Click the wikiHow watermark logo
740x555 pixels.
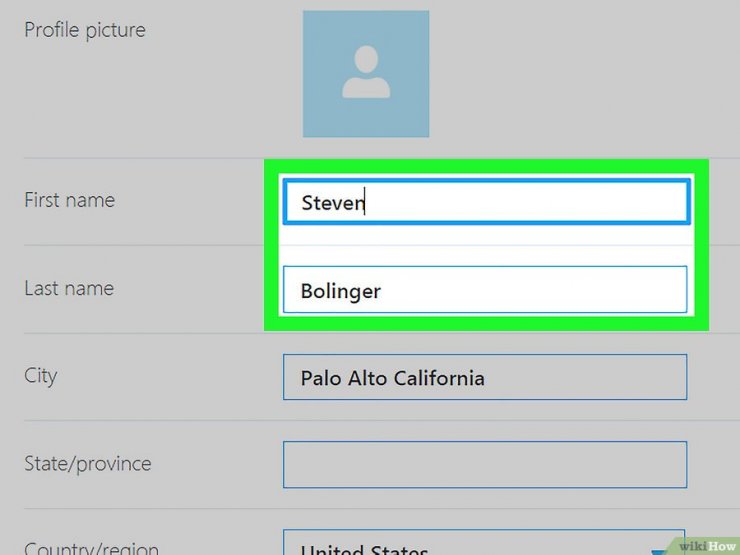pyautogui.click(x=706, y=546)
